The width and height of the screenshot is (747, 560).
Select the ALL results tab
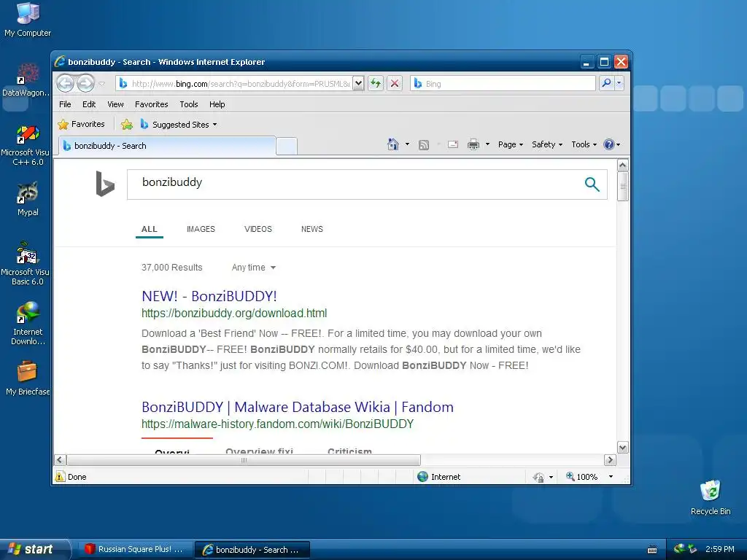tap(149, 229)
